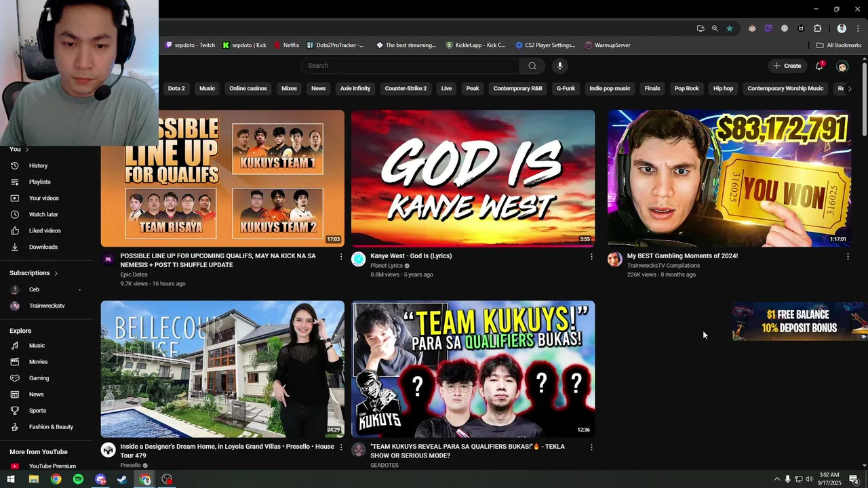Bookmark this page with star icon

pos(729,28)
